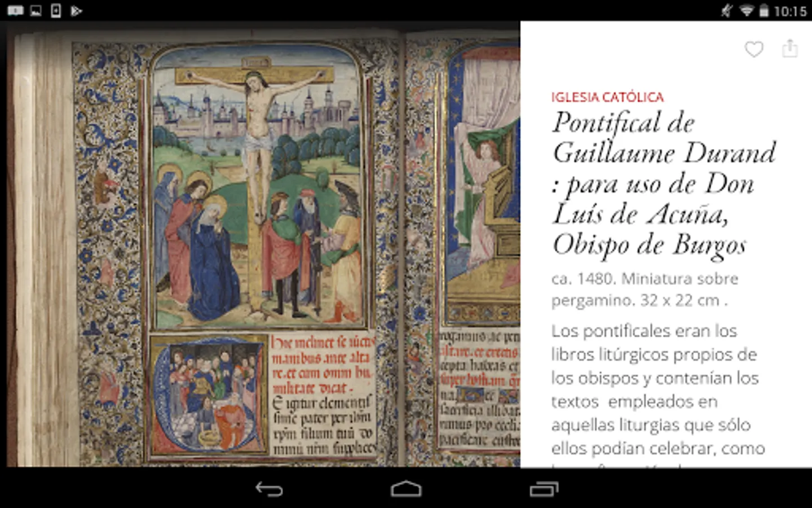Image resolution: width=812 pixels, height=508 pixels.
Task: Tap the heart favorite icon
Action: (x=754, y=49)
